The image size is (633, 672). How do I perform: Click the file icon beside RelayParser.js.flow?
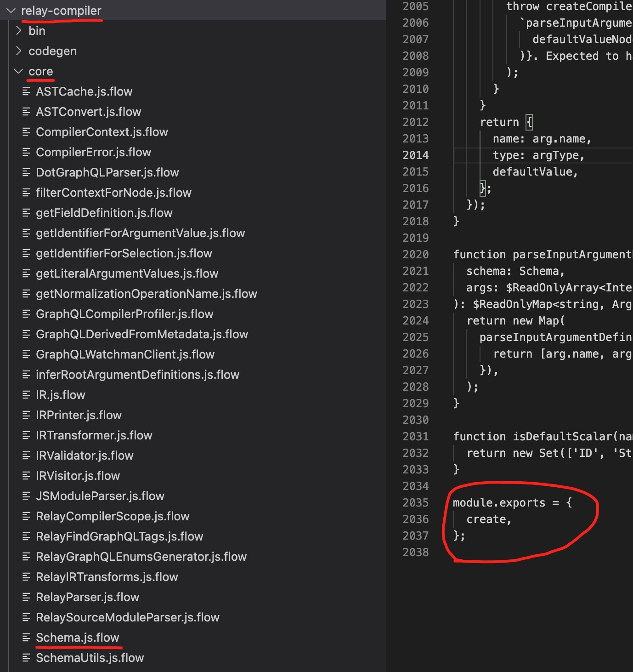26,597
